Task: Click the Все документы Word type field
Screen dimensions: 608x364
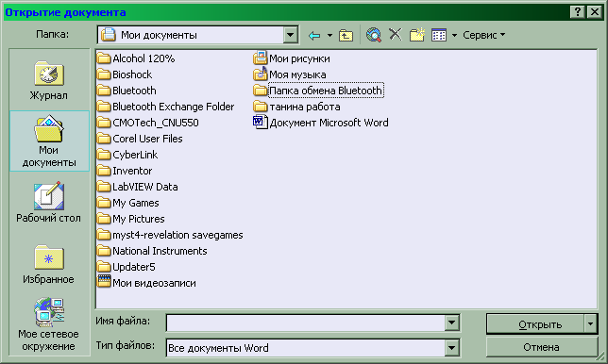Action: tap(306, 348)
